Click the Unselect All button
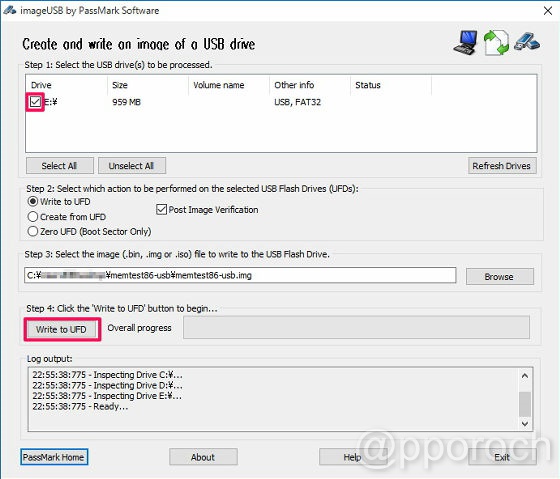 (132, 166)
